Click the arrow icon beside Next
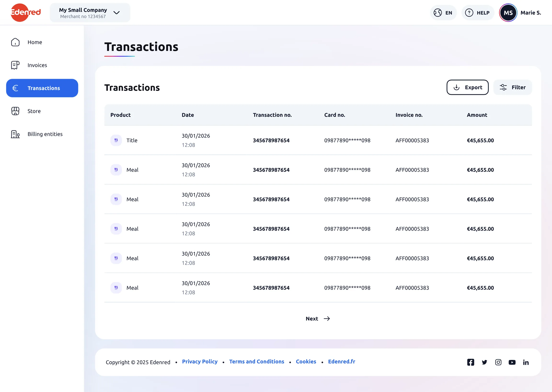This screenshot has height=392, width=552. point(327,319)
